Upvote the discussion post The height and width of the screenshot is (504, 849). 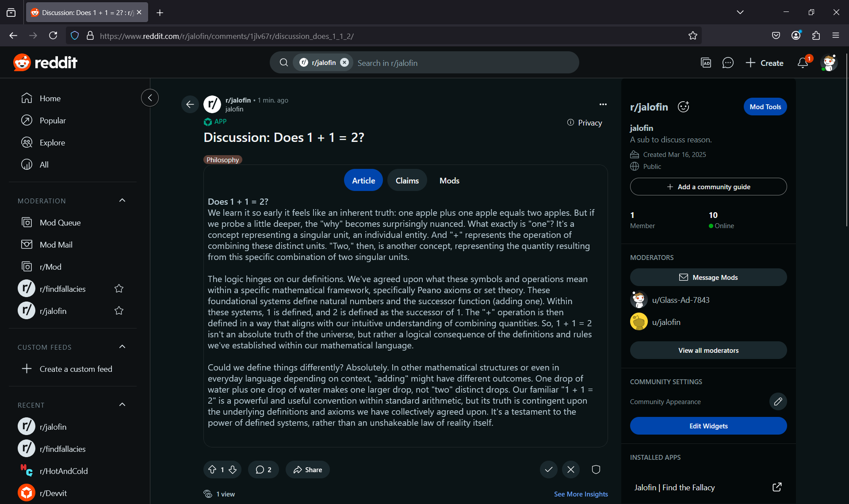212,470
